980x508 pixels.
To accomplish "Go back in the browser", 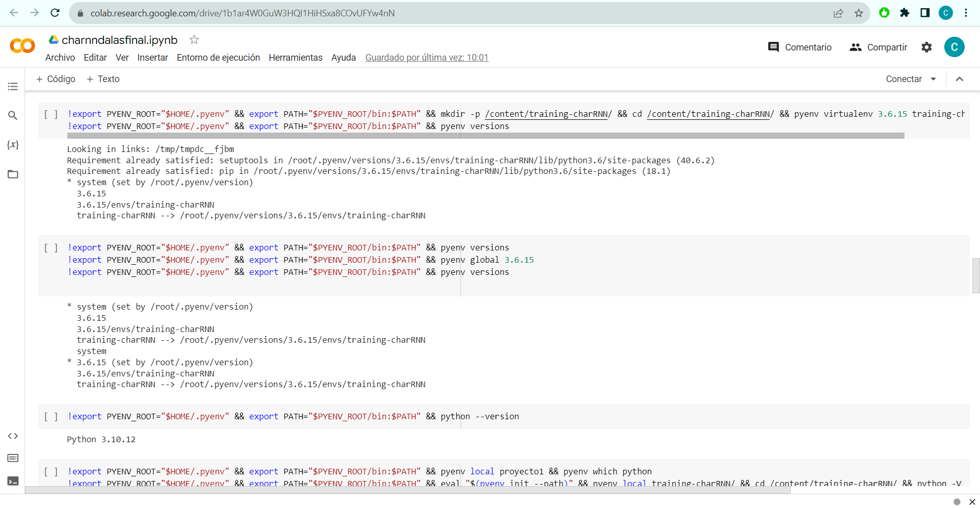I will coord(14,13).
